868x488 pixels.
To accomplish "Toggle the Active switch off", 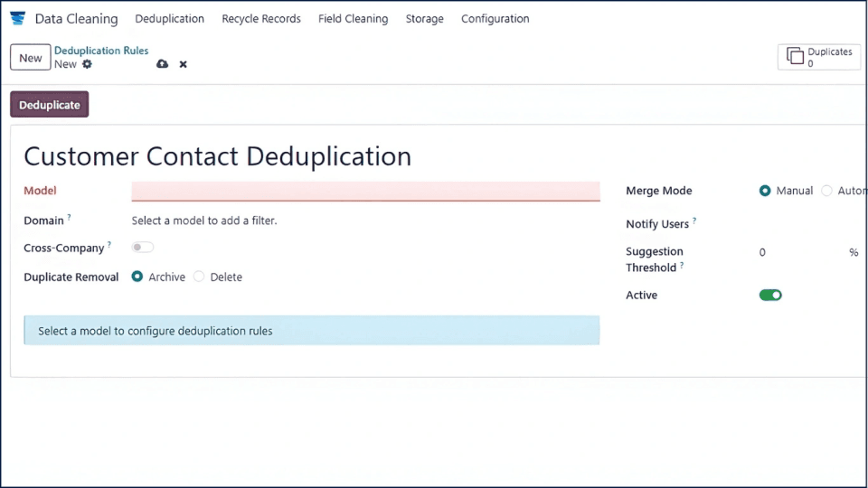I will tap(770, 295).
